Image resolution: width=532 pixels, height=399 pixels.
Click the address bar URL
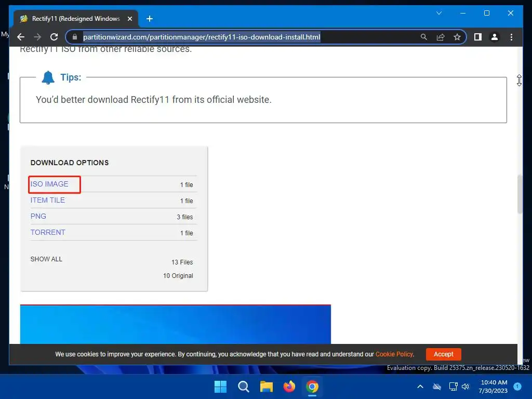[x=202, y=37]
